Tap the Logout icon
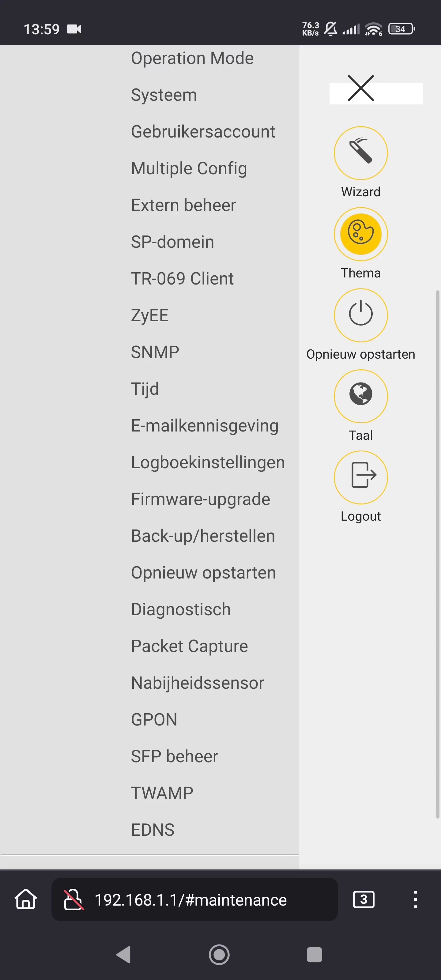Viewport: 441px width, 980px height. tap(360, 477)
